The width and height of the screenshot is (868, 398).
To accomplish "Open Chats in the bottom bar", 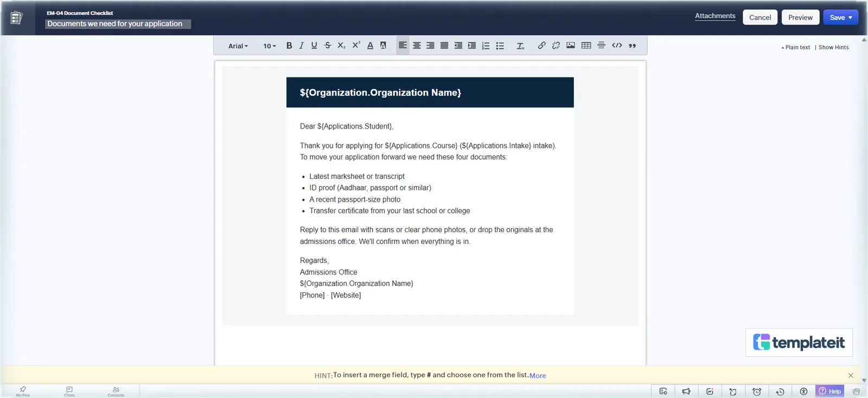I will (69, 391).
